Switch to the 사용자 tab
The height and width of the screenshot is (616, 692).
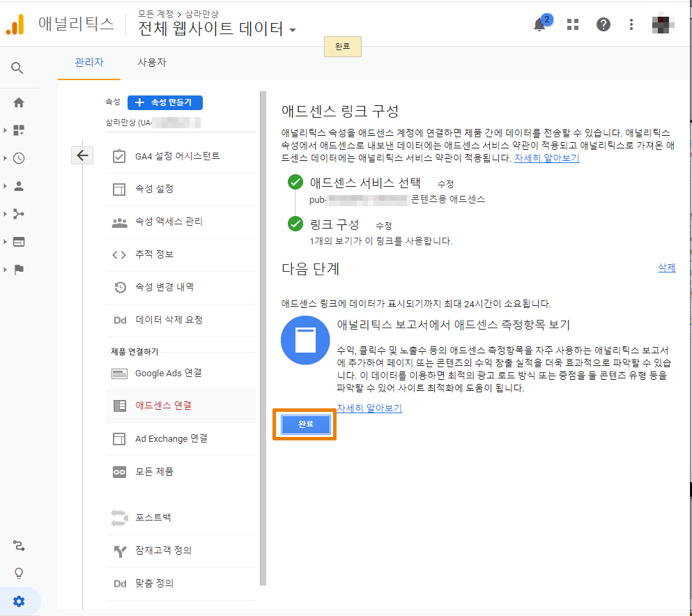click(152, 63)
